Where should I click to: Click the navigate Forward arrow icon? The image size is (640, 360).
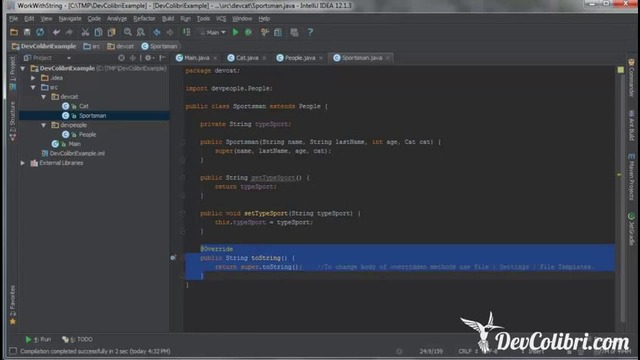click(170, 32)
